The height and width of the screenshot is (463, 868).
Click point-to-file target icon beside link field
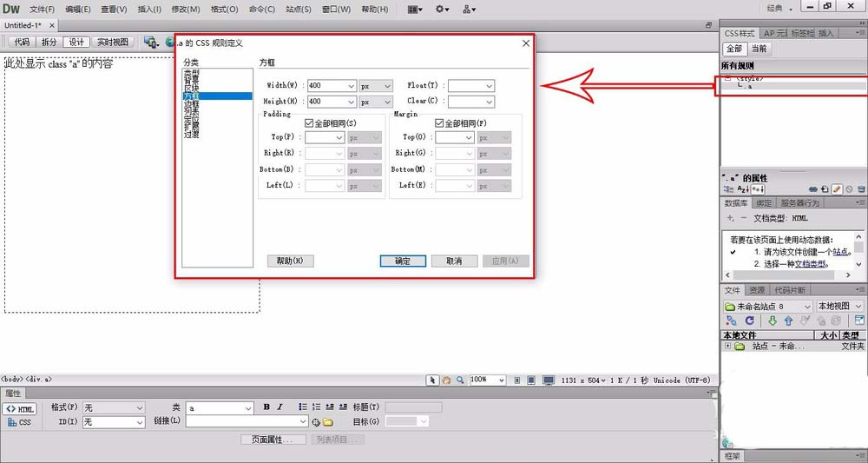(316, 422)
